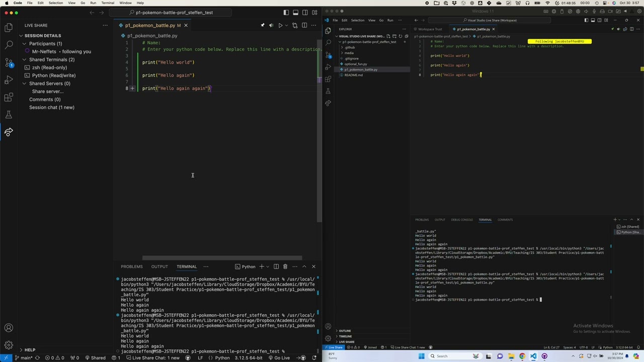Open Search view in Windows VS Code activity bar
Image resolution: width=644 pixels, height=362 pixels.
point(328,42)
